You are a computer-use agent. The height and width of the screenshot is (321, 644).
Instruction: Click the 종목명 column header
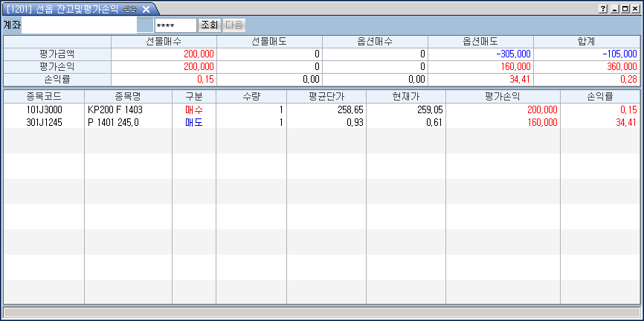128,96
